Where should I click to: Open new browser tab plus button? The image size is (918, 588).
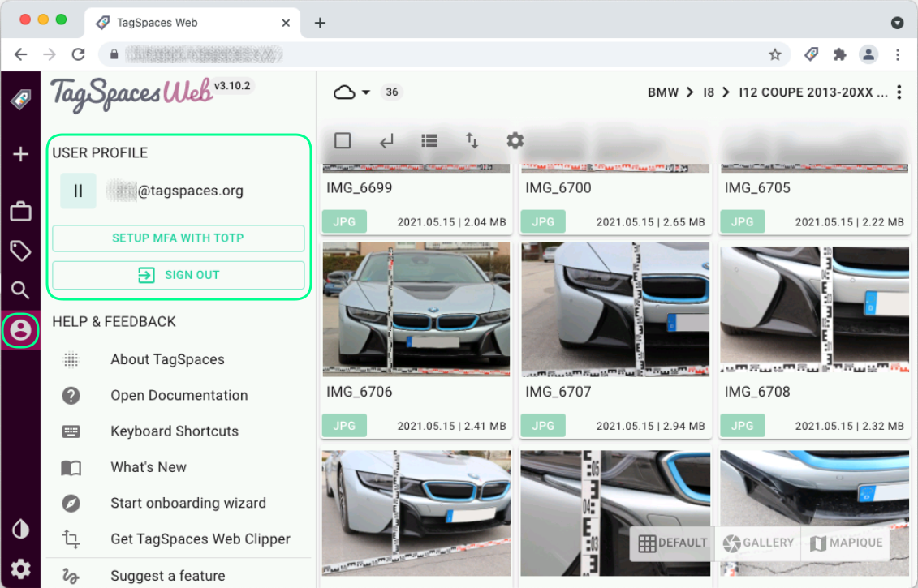coord(320,23)
